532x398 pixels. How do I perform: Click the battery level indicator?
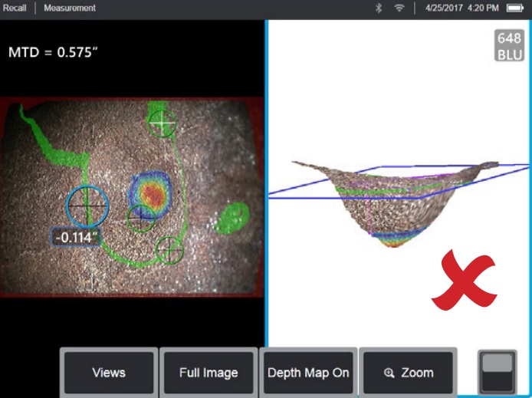[x=515, y=8]
